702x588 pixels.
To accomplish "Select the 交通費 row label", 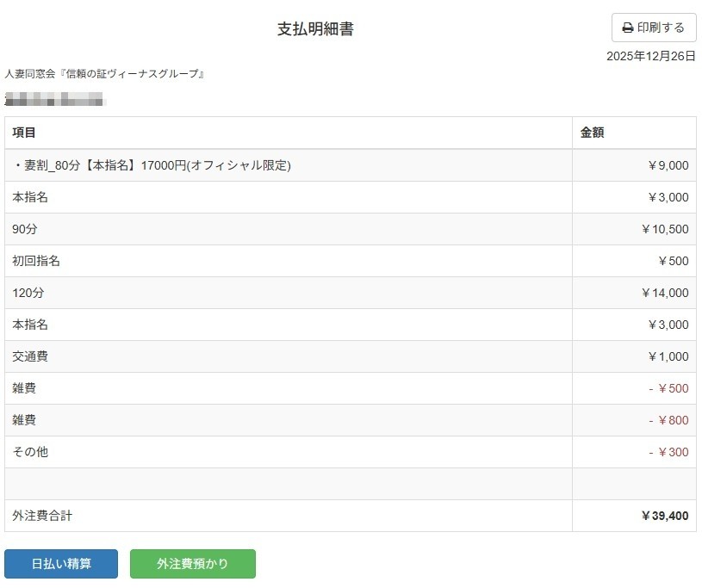I will [x=30, y=356].
